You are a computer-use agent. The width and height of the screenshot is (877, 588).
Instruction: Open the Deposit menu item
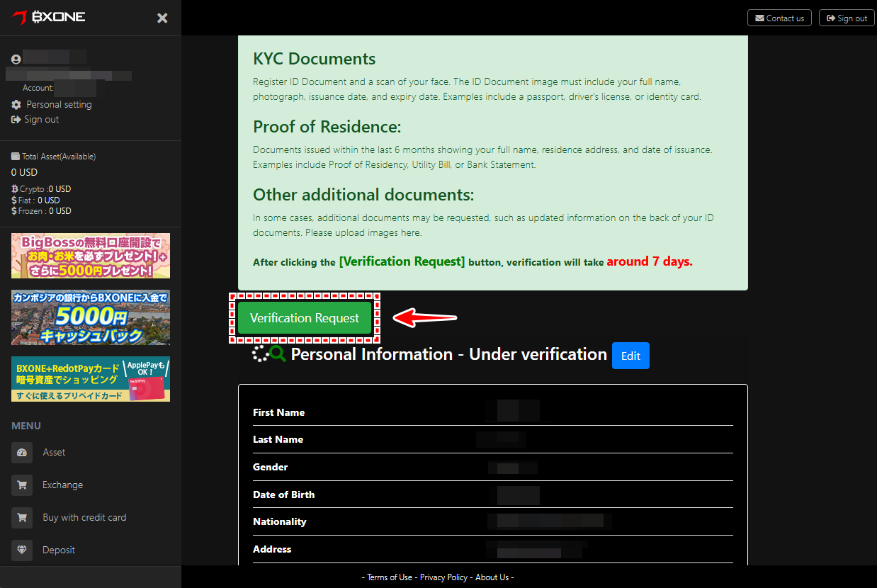[x=59, y=550]
